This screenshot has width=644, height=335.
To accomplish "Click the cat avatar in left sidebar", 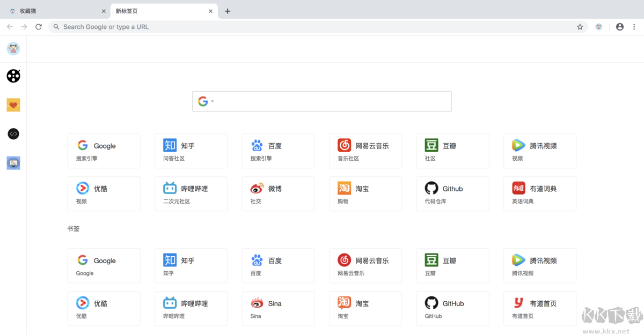I will point(13,49).
